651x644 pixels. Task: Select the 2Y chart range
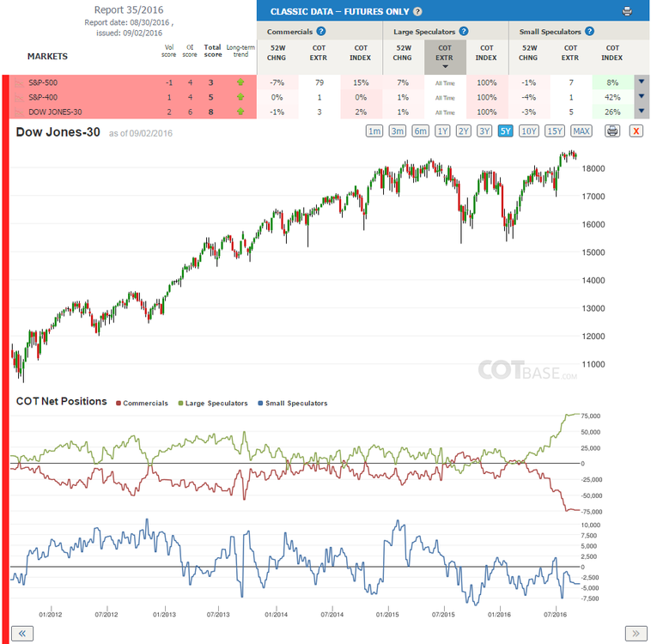point(463,131)
